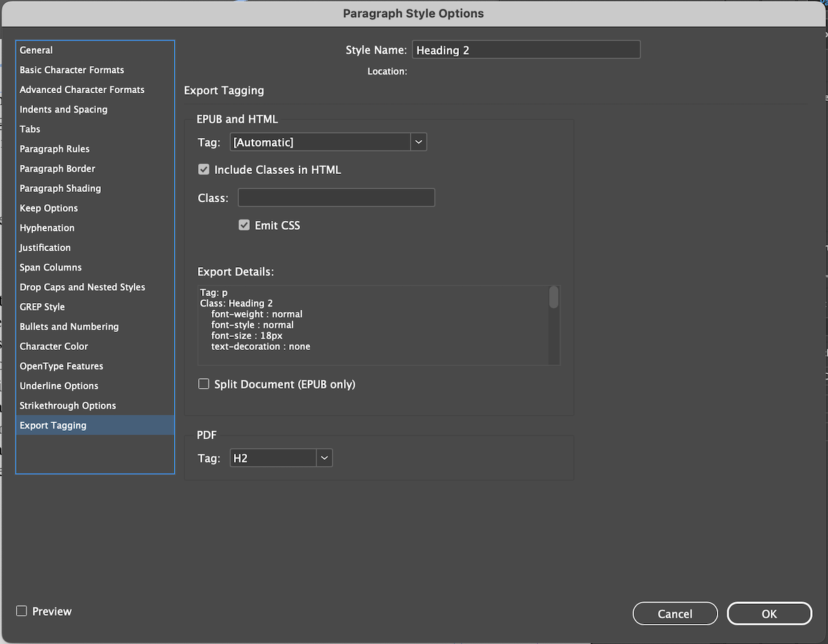Uncheck the Emit CSS checkbox
Screen dimensions: 828x644
click(x=244, y=225)
